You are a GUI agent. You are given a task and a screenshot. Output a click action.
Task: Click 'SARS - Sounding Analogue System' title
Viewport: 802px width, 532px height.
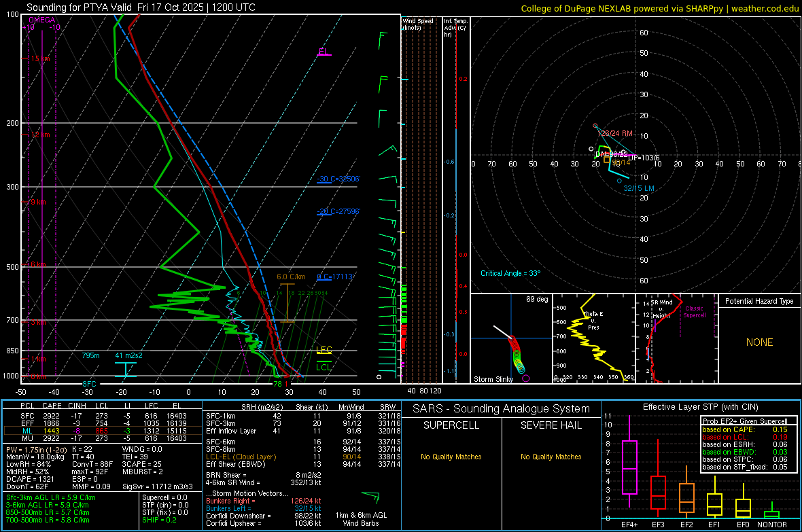point(502,409)
